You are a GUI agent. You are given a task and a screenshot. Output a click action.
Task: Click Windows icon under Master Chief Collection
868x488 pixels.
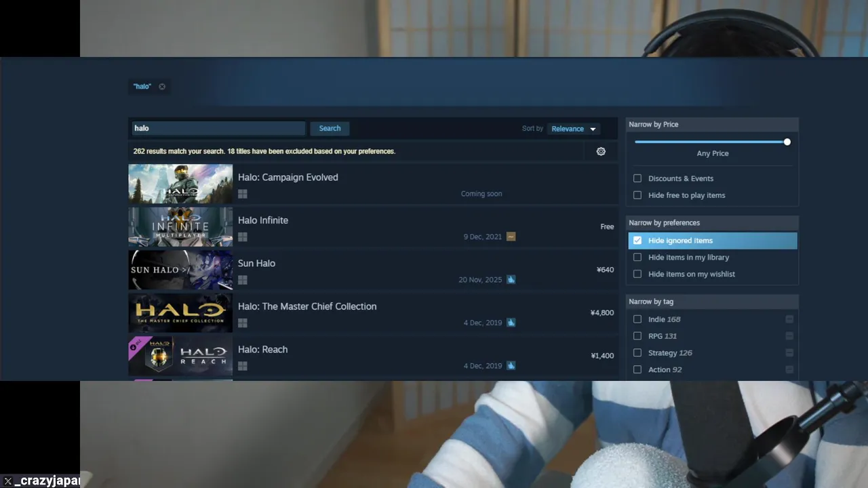tap(243, 323)
